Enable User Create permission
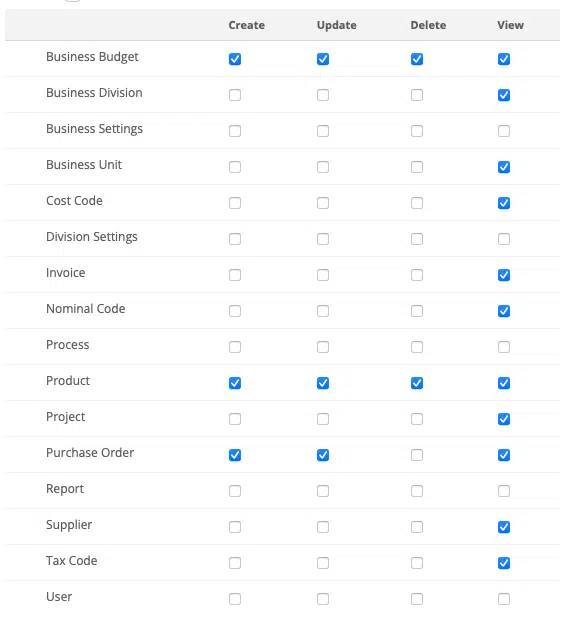 [235, 599]
